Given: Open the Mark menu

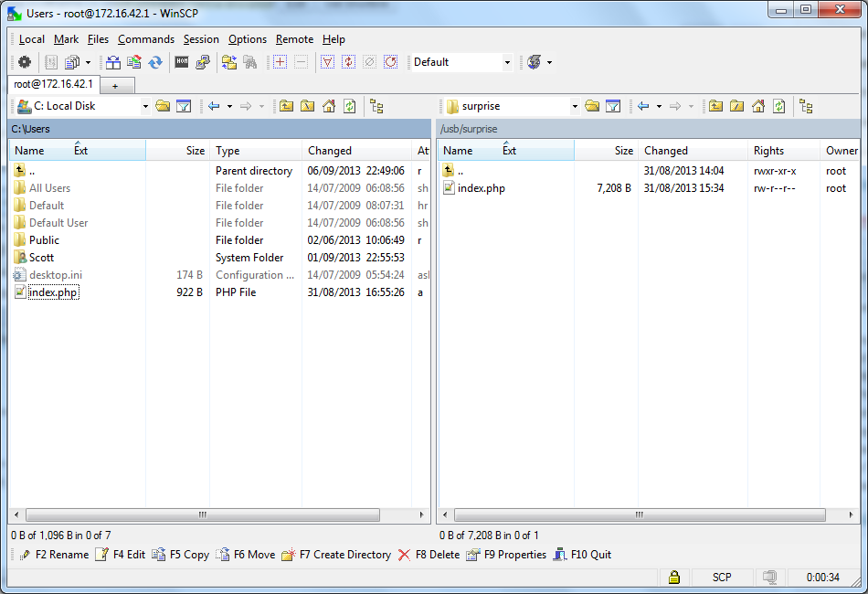Looking at the screenshot, I should pos(66,39).
